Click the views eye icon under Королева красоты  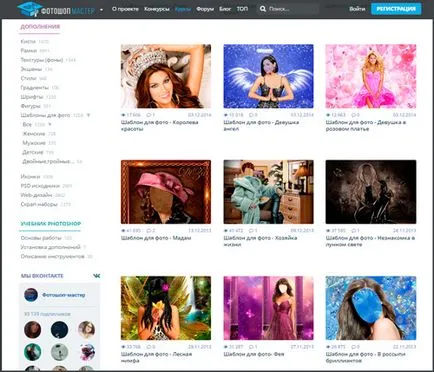coord(123,115)
